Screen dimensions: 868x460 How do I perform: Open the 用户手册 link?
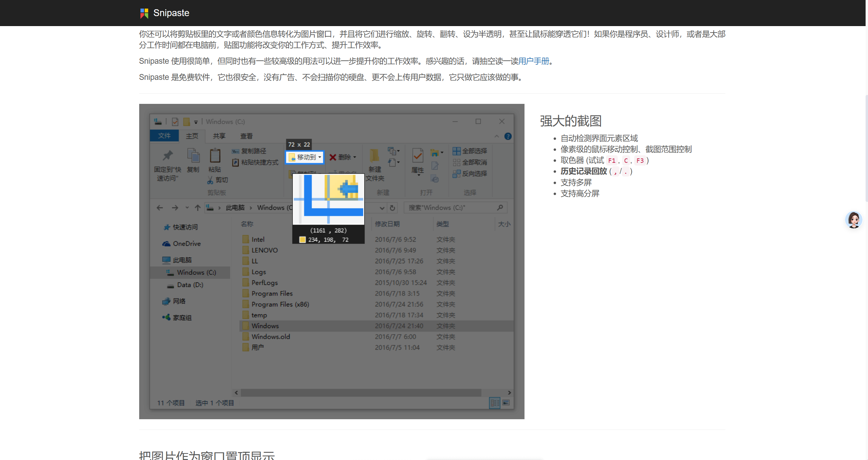[x=533, y=61]
